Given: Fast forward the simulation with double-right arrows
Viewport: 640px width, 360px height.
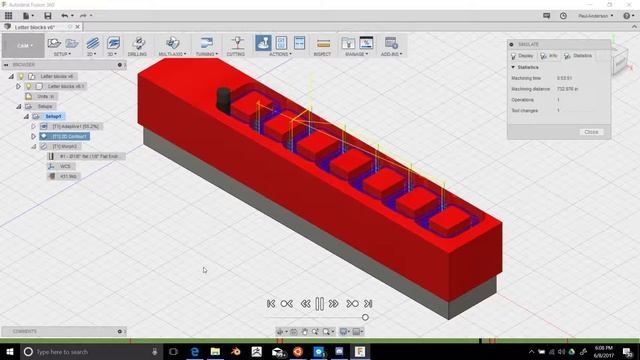Looking at the screenshot, I should click(333, 304).
